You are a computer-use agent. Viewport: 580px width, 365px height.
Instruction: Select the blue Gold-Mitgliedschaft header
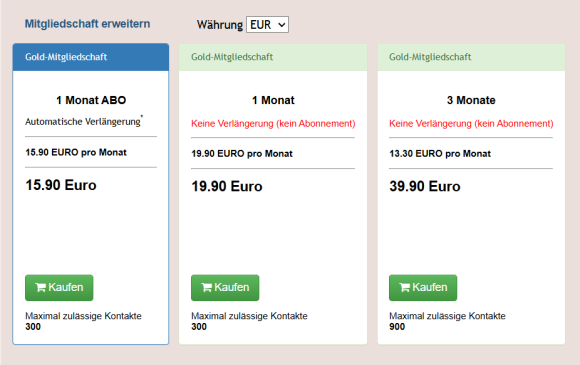[91, 57]
